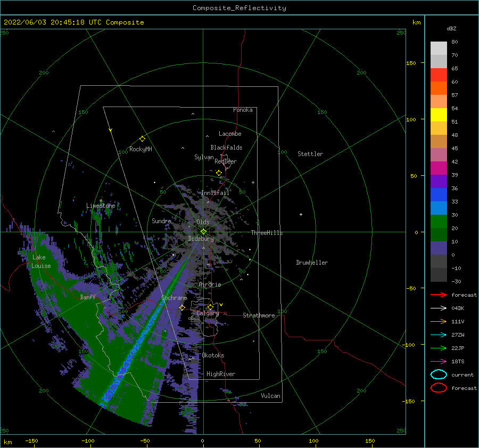The height and width of the screenshot is (448, 479).
Task: Click the green 22JP arrow icon
Action: [x=439, y=348]
